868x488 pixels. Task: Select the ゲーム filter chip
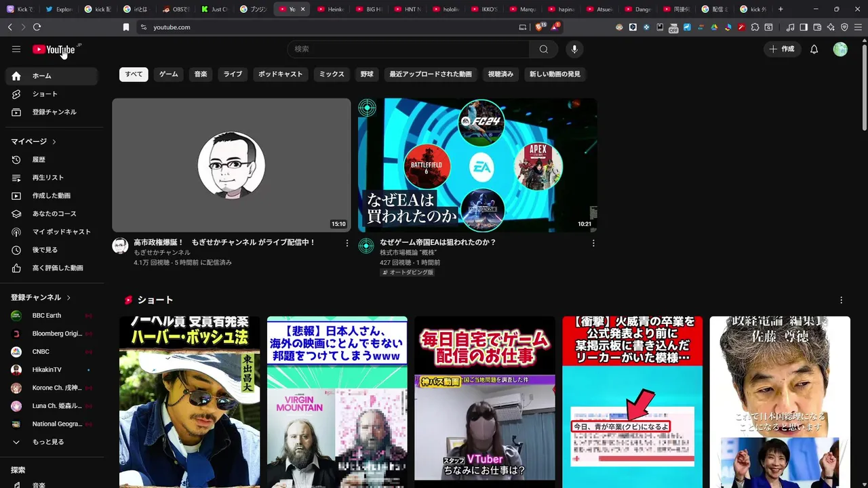pyautogui.click(x=169, y=74)
